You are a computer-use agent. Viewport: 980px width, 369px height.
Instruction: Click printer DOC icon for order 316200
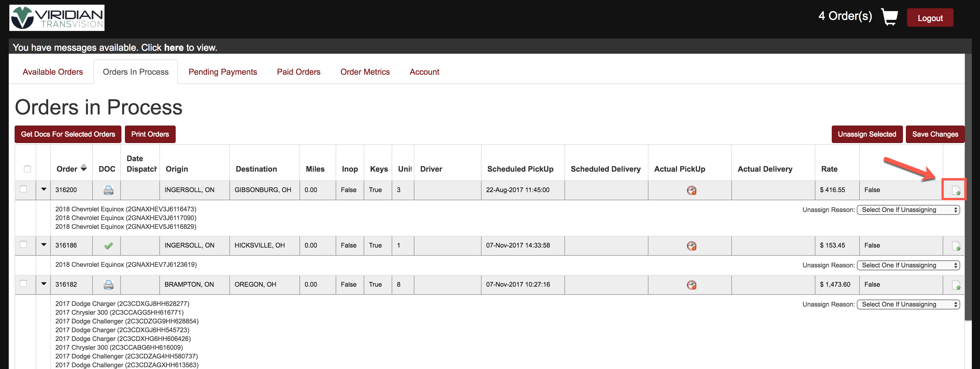pyautogui.click(x=109, y=190)
